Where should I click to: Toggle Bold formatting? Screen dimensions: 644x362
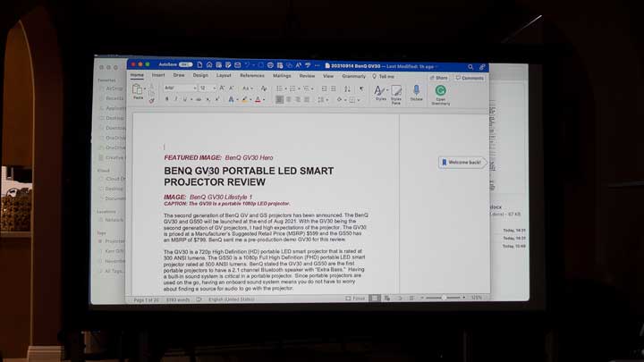[x=166, y=99]
